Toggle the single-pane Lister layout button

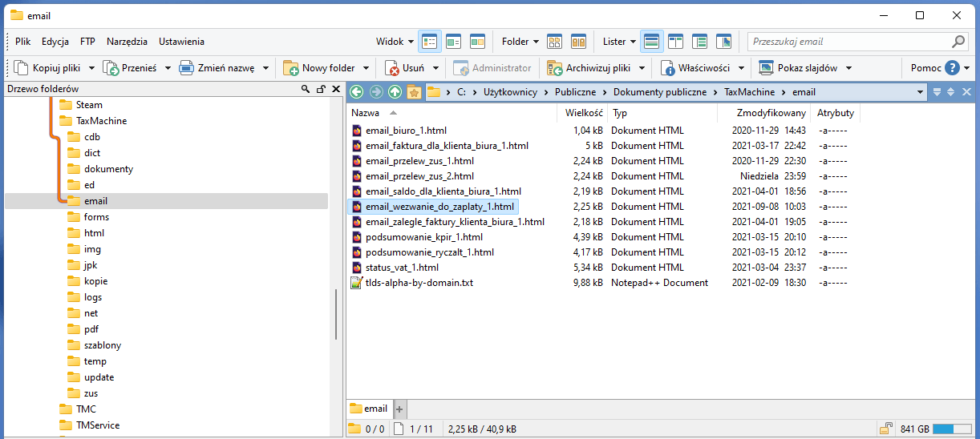[x=652, y=42]
